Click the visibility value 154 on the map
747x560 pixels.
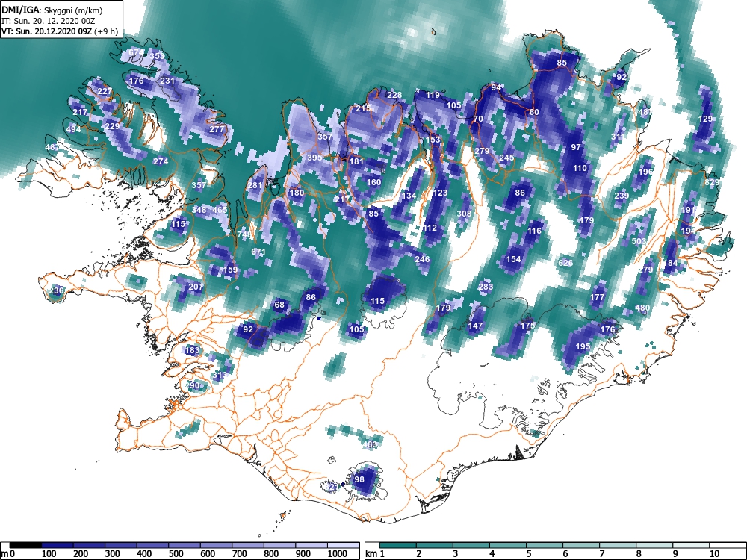tap(513, 259)
